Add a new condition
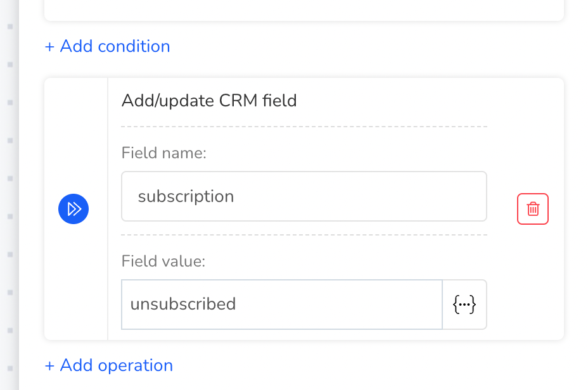Screen dimensions: 588x390 click(107, 46)
